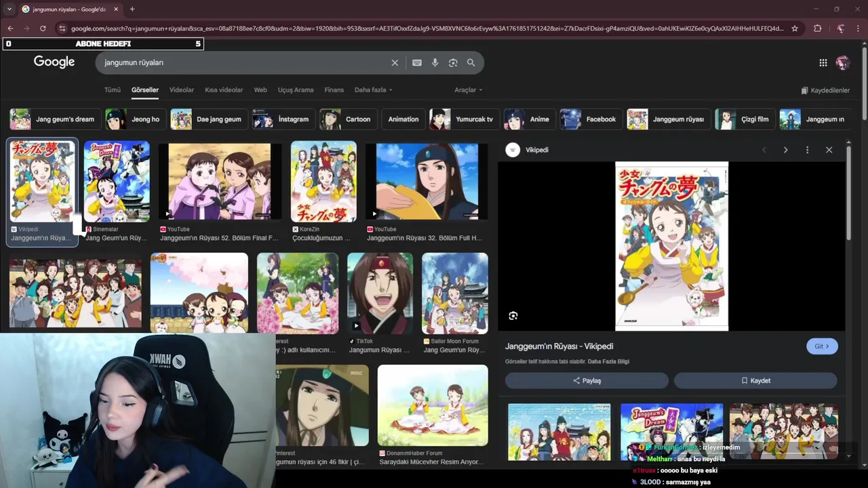Open preview panel three-dot options

(x=807, y=150)
